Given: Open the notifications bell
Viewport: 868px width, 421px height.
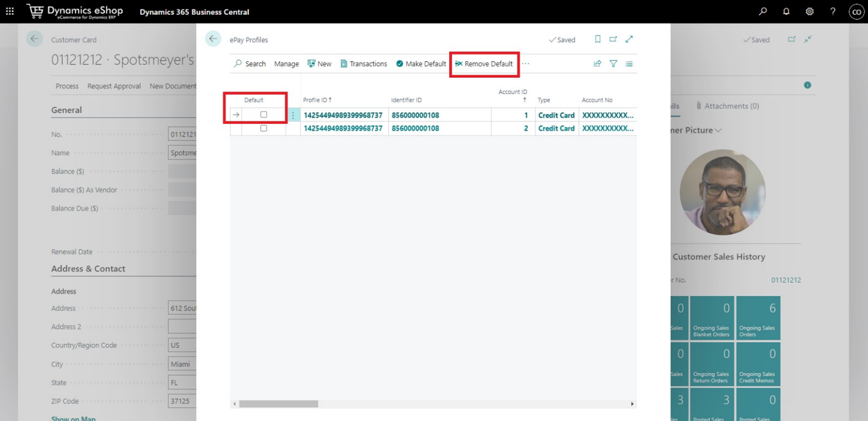Looking at the screenshot, I should click(x=786, y=11).
